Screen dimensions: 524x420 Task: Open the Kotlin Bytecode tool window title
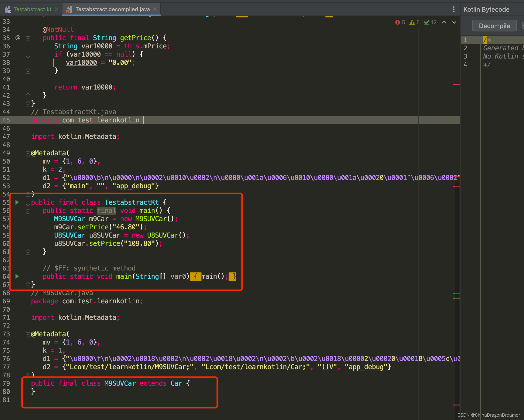coord(486,9)
